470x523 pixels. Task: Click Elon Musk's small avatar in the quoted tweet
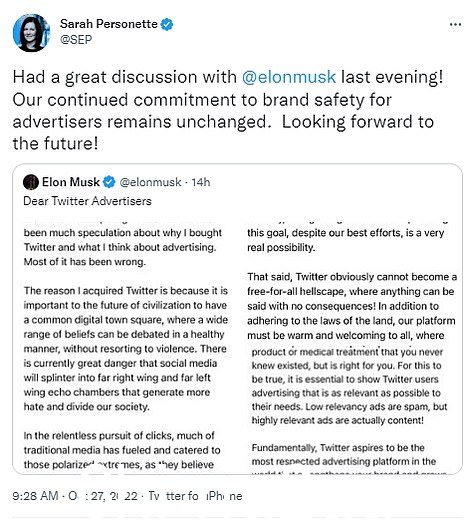pyautogui.click(x=31, y=182)
